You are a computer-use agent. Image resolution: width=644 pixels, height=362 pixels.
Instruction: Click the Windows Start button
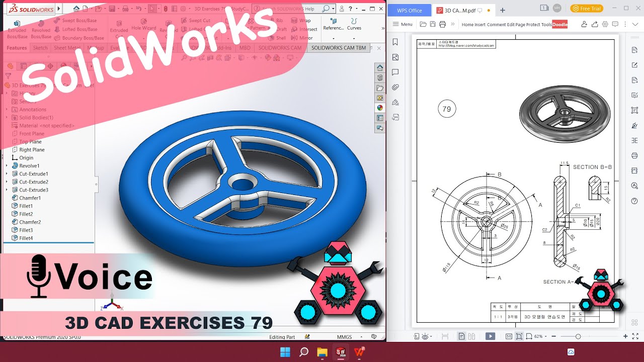(x=285, y=352)
